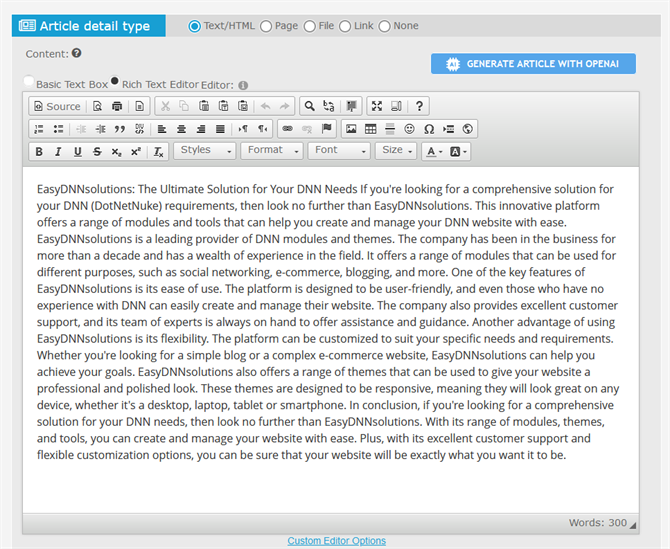Click the Unlink icon
The image size is (670, 549).
[307, 129]
